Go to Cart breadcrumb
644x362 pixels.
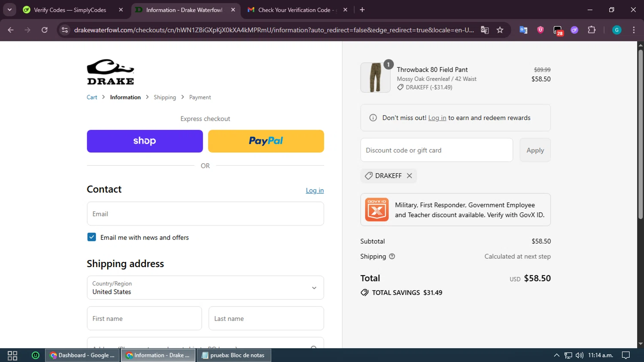(x=92, y=97)
